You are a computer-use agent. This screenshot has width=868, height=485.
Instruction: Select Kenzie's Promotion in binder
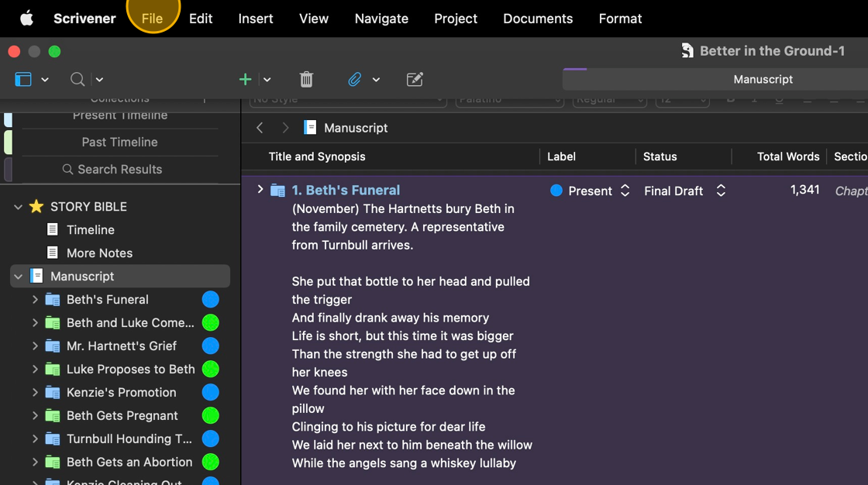[121, 393]
